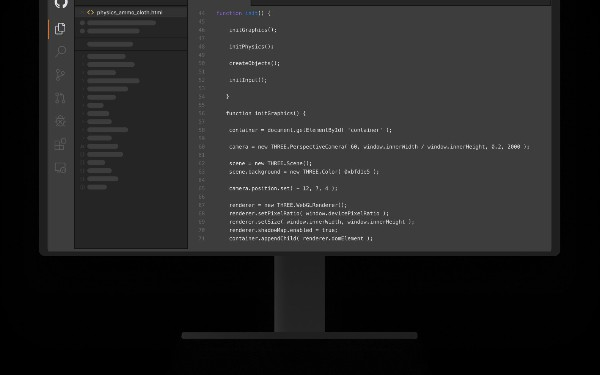Click the code line "createObjects();"
This screenshot has height=375, width=600.
pos(254,63)
